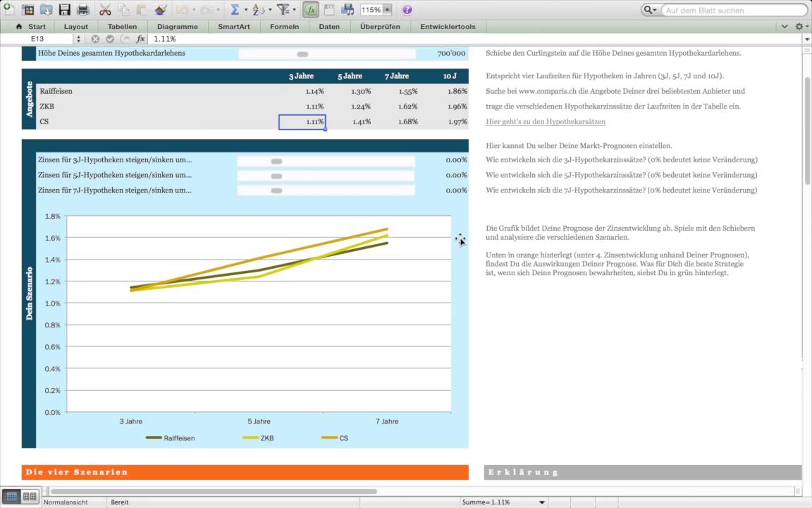
Task: Open the 'Hier geht's zu den Hypothekarsätzen' link
Action: (546, 122)
